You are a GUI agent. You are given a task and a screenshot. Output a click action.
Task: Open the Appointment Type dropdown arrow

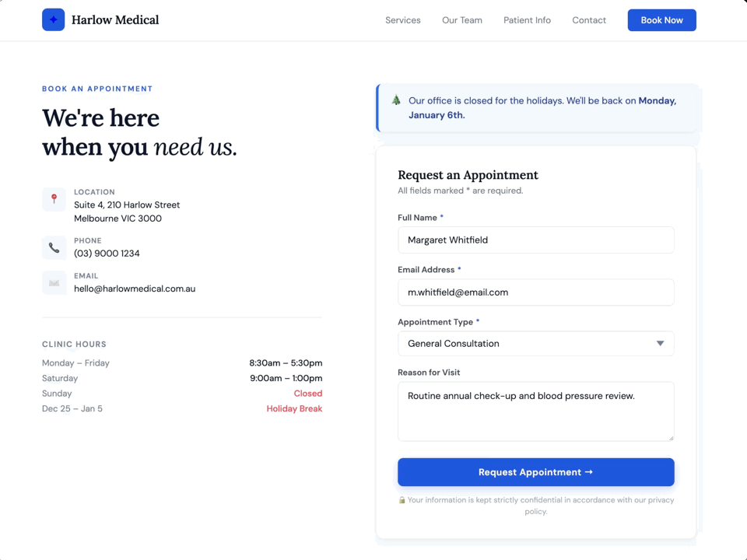[660, 344]
